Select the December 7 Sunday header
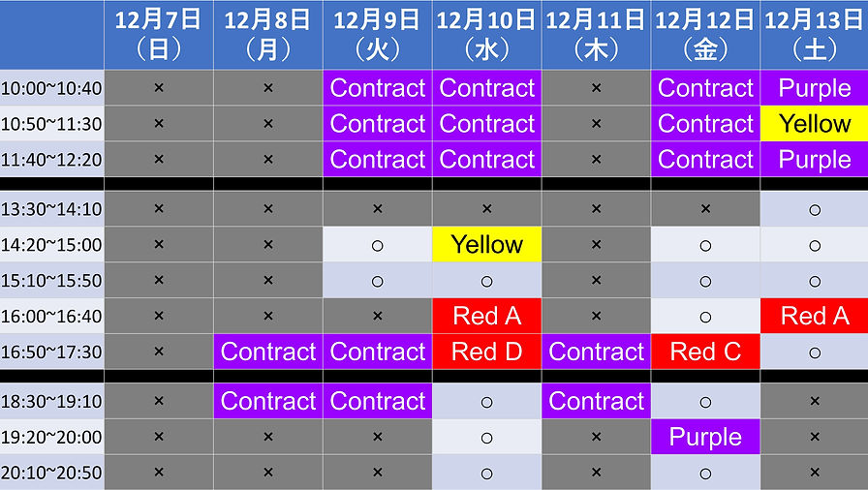Viewport: 868px width, 490px height. click(159, 34)
